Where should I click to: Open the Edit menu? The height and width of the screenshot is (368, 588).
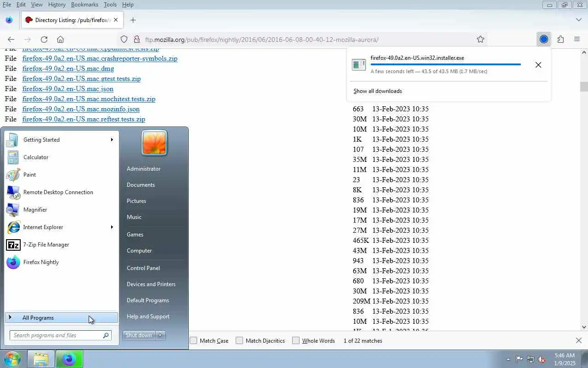tap(21, 5)
